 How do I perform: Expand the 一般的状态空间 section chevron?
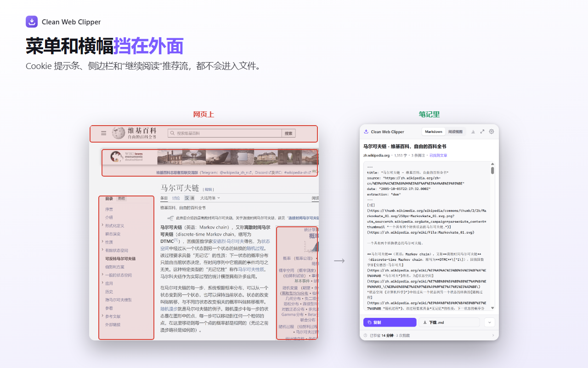pyautogui.click(x=102, y=275)
